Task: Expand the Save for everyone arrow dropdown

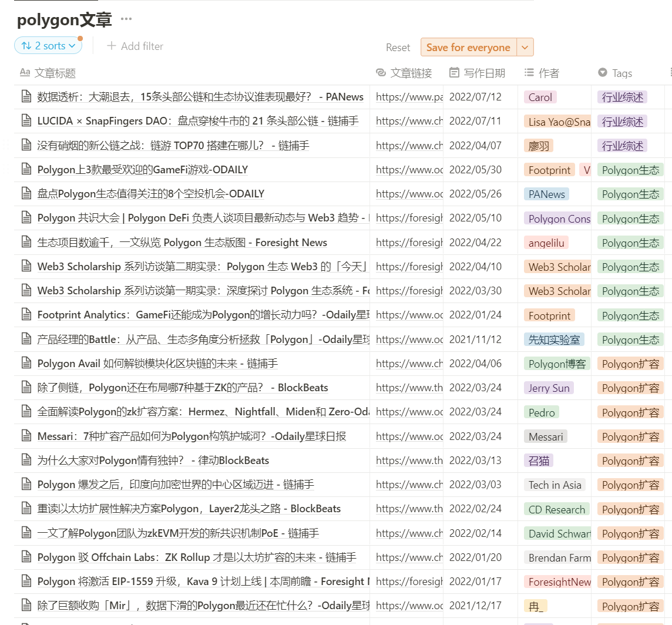Action: [x=525, y=47]
